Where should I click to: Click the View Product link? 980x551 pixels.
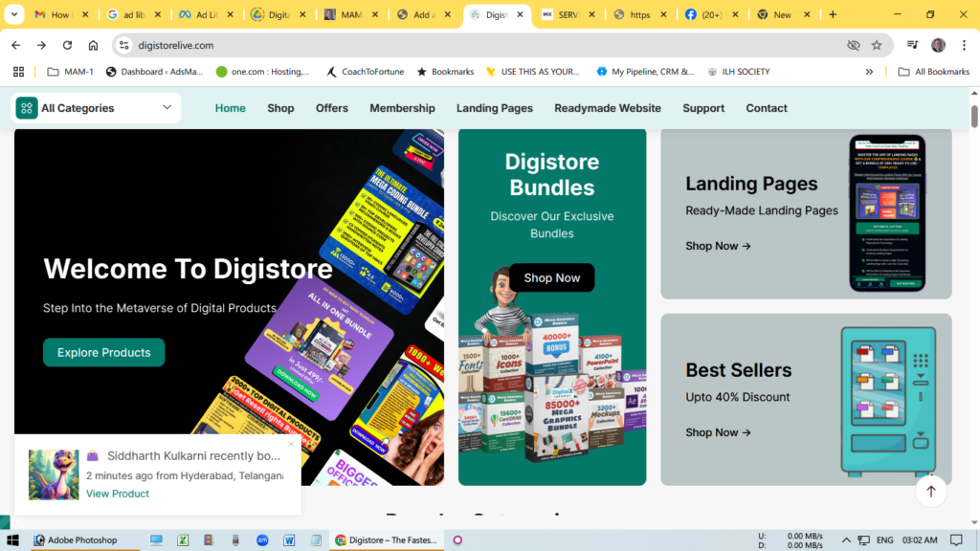pos(118,494)
